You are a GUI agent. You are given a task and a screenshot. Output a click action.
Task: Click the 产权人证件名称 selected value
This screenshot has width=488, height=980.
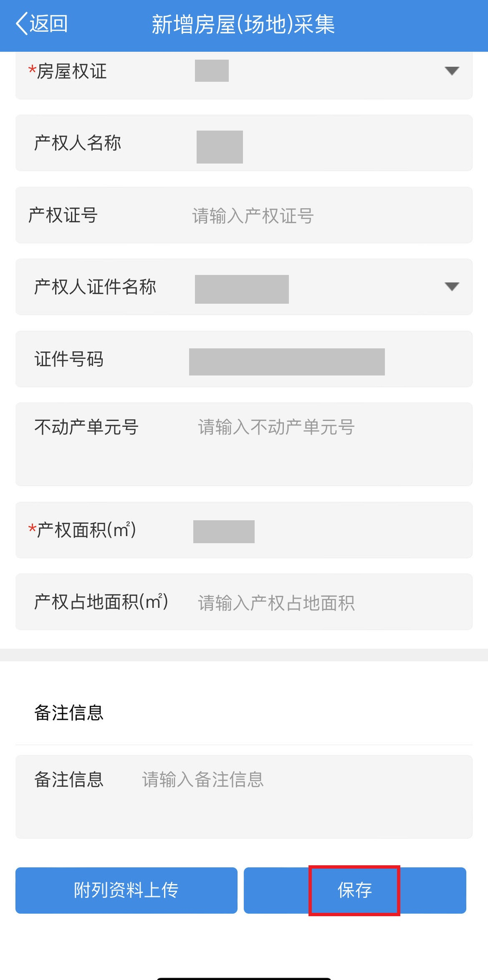click(x=242, y=289)
